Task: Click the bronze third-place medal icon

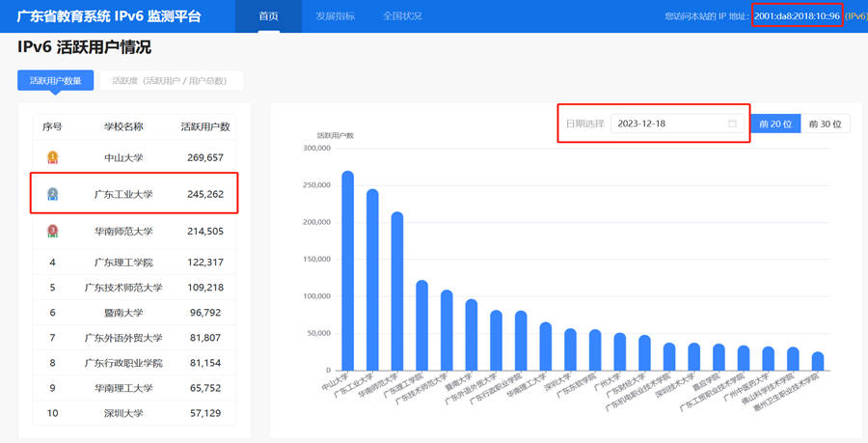Action: tap(52, 232)
